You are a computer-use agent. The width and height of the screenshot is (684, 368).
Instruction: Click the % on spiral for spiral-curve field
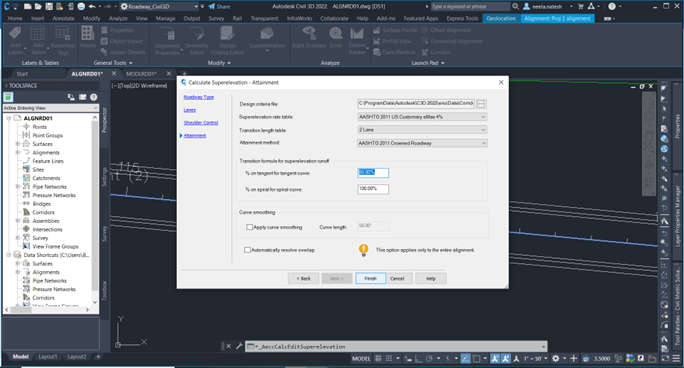373,189
